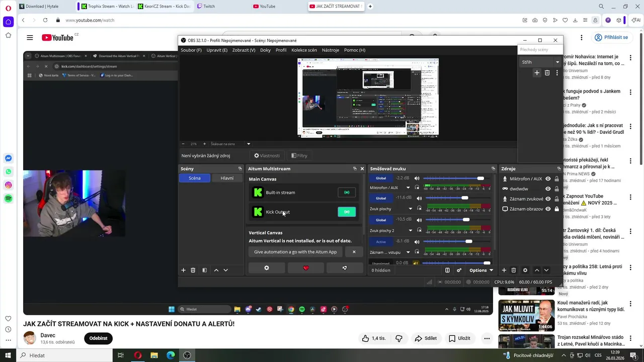Click Filtry button in OBS
The width and height of the screenshot is (644, 362).
tap(299, 156)
